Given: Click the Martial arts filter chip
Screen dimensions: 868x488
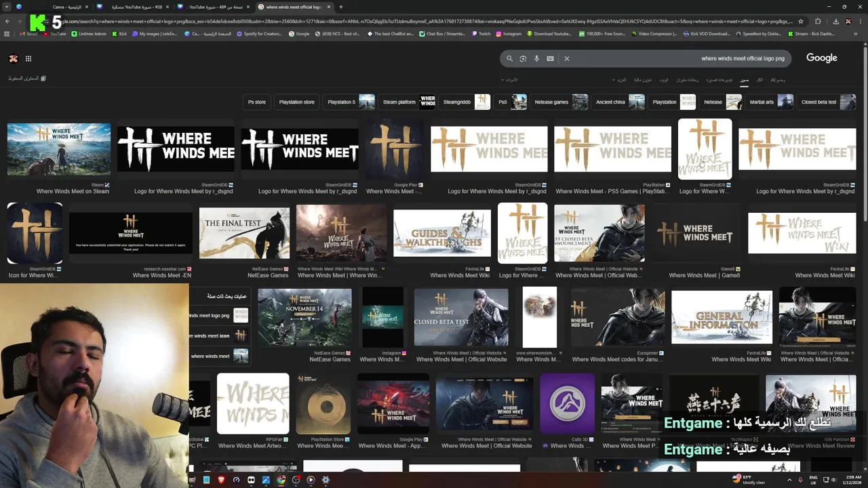Looking at the screenshot, I should (770, 102).
